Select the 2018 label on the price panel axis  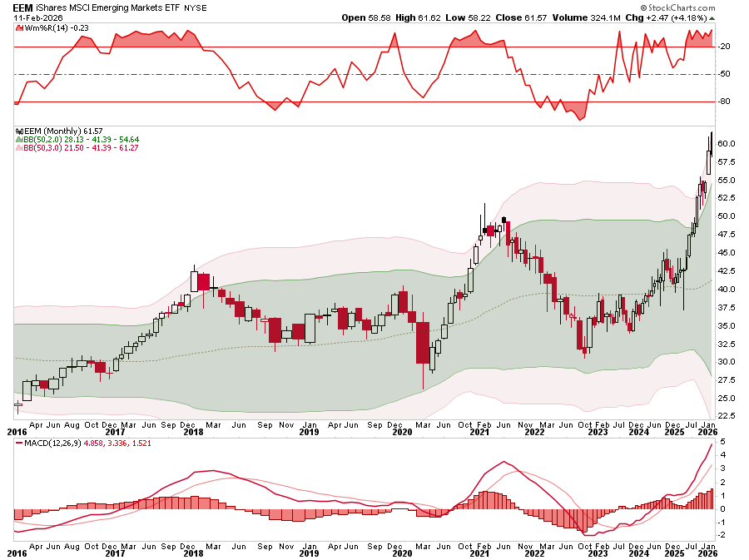[x=193, y=432]
